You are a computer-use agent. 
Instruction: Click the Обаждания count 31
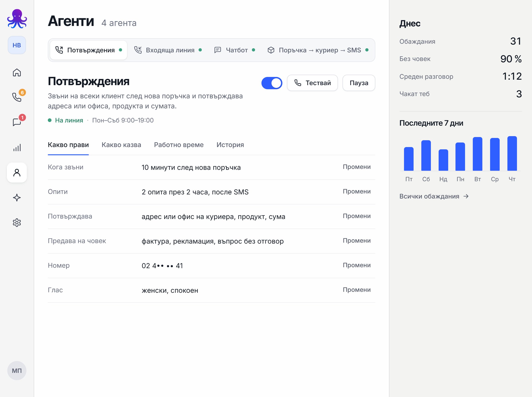pos(516,41)
